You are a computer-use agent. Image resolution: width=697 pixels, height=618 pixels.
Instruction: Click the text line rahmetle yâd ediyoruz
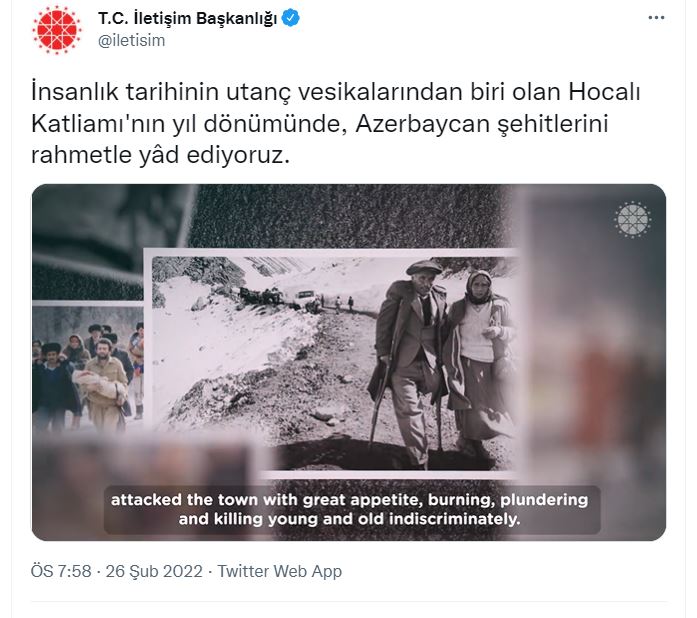[160, 155]
